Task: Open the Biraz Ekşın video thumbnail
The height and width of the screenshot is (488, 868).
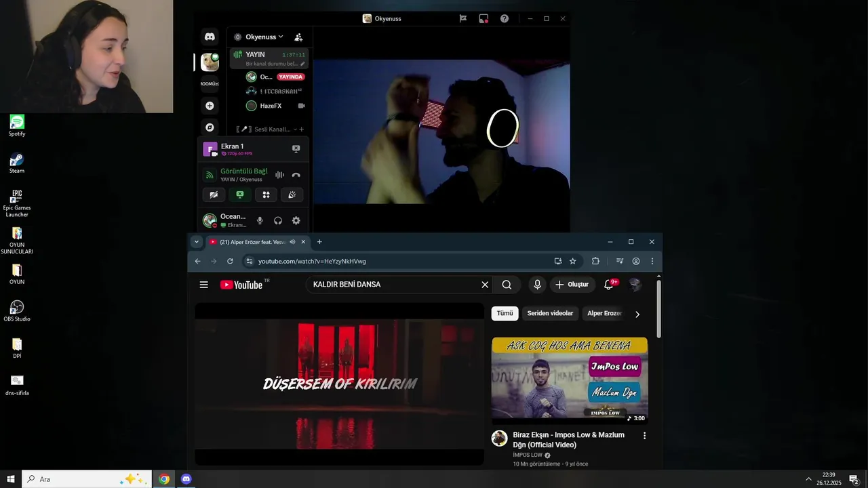Action: point(570,381)
